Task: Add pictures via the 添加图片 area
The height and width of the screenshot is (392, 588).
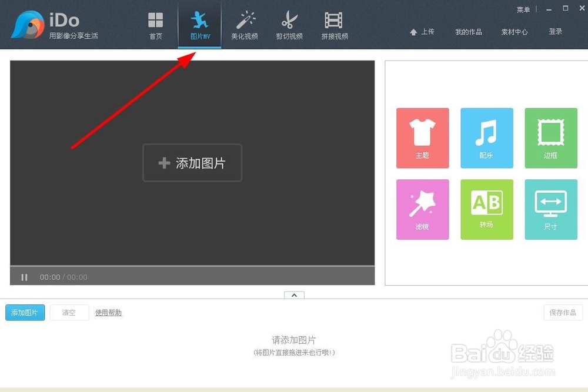Action: (192, 163)
